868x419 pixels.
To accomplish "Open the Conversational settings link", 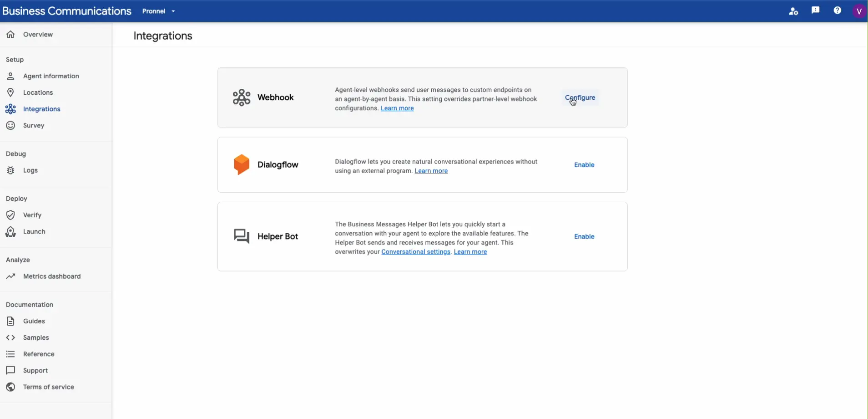I will (416, 252).
